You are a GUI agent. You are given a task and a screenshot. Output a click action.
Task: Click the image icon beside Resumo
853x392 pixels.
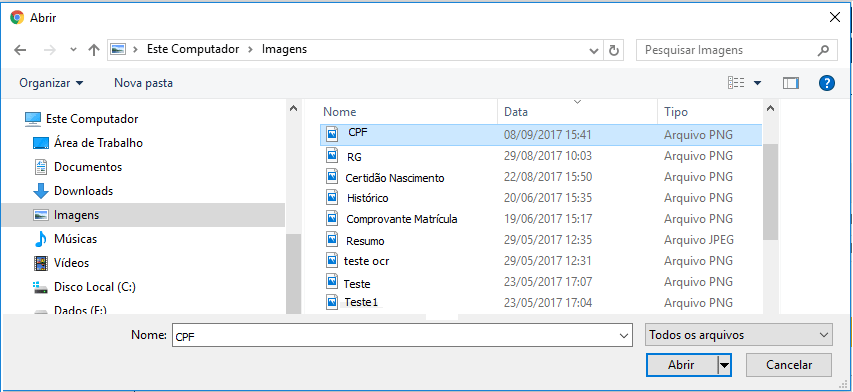(333, 239)
